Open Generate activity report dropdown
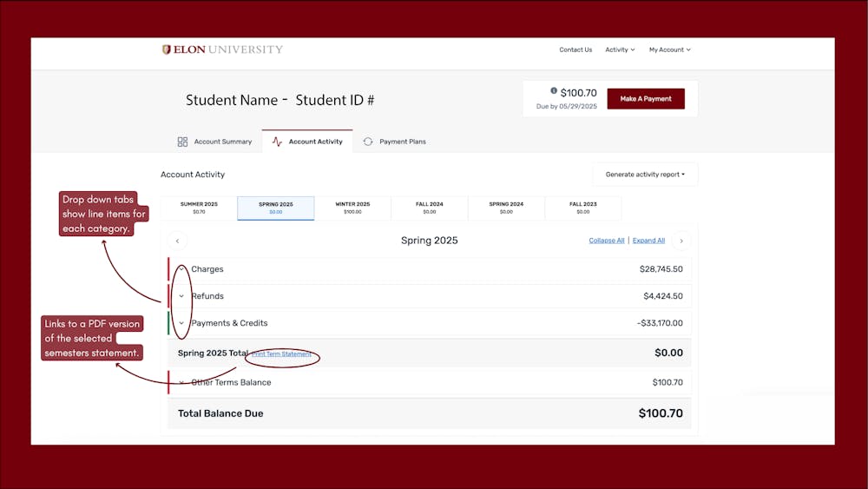 (645, 175)
